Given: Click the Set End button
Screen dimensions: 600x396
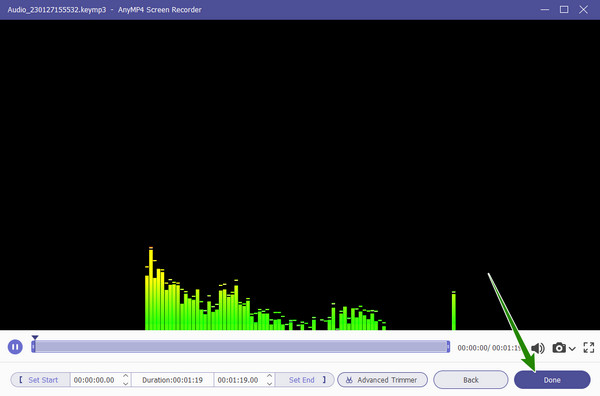Looking at the screenshot, I should pos(305,380).
